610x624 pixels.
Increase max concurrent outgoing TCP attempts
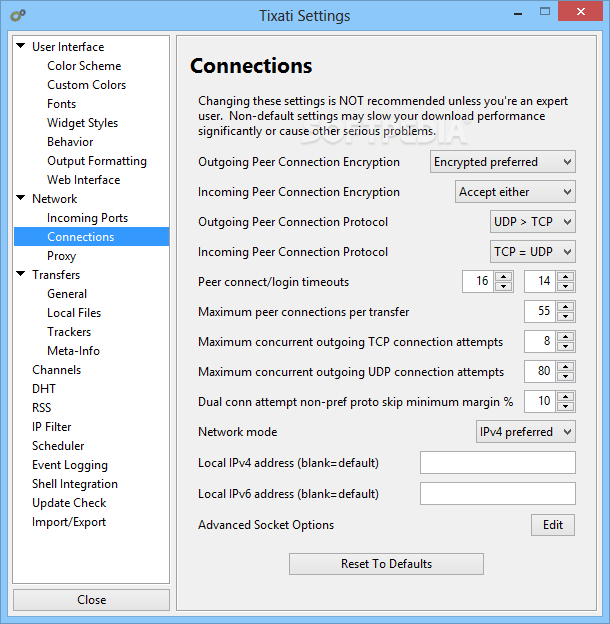tap(565, 337)
